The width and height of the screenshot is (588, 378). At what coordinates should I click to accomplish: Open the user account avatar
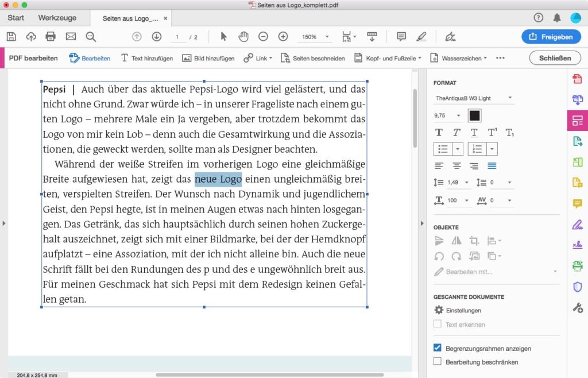(x=575, y=18)
